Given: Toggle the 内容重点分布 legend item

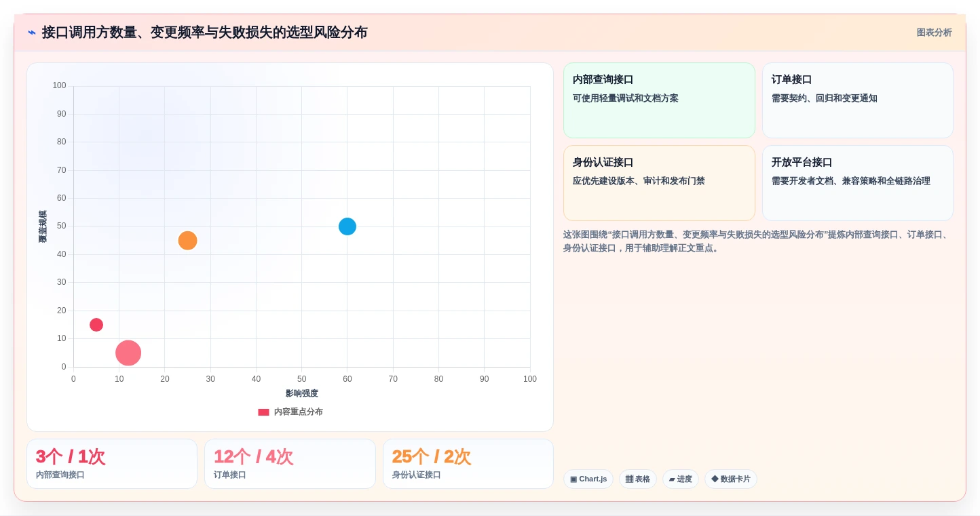Looking at the screenshot, I should 290,412.
